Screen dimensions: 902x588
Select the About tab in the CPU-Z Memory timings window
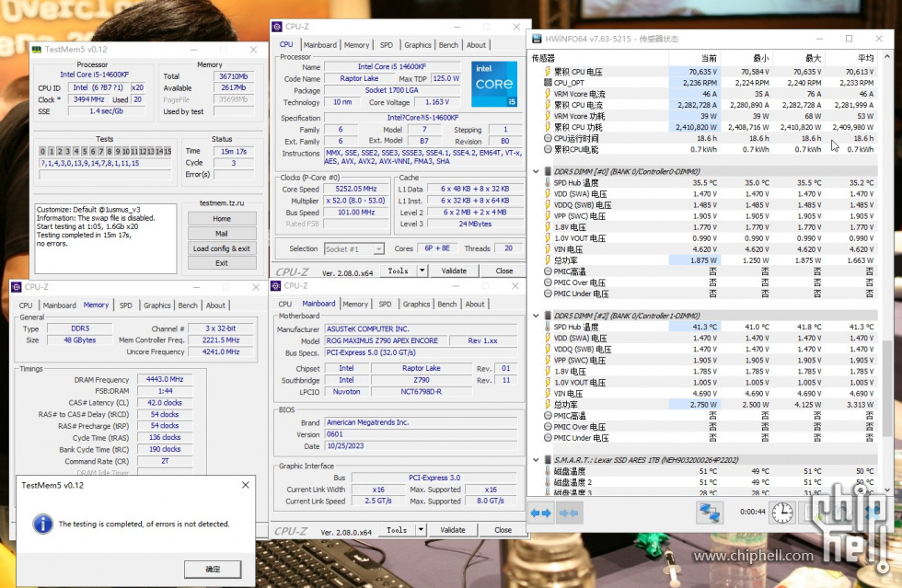point(215,306)
